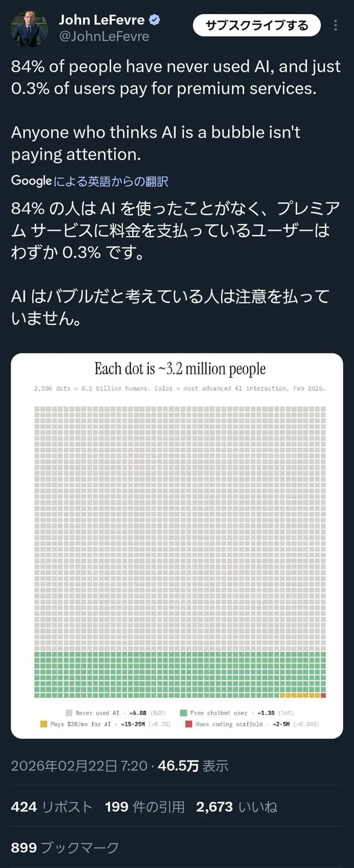The height and width of the screenshot is (868, 354).
Task: Tap the gray 'Never used AI' legend square
Action: (69, 712)
